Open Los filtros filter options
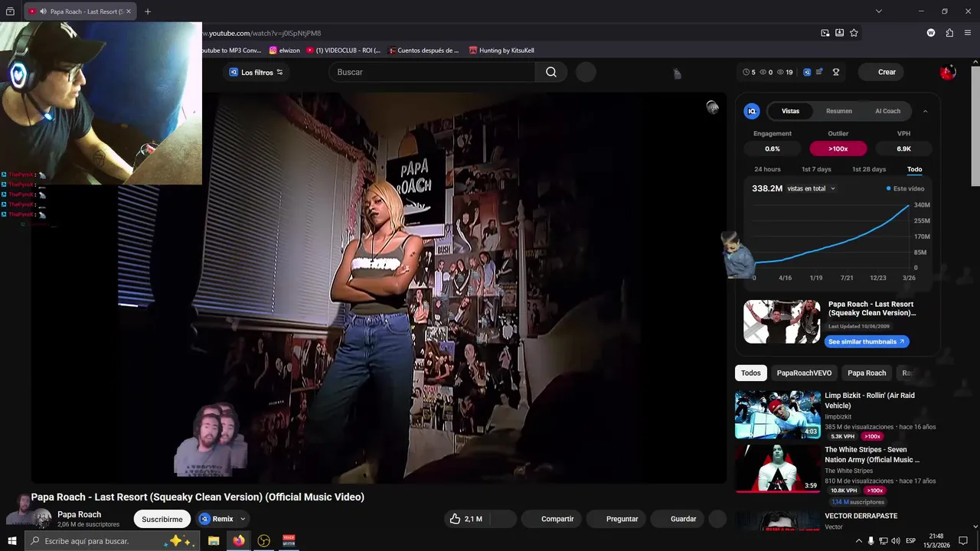This screenshot has height=551, width=980. [256, 72]
